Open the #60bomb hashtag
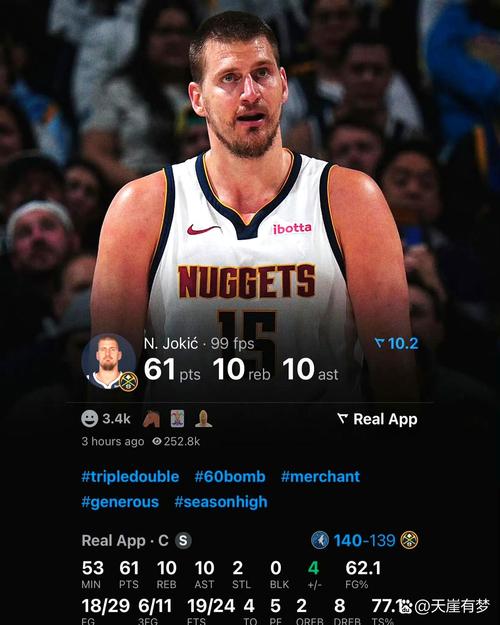Screen dimensions: 500x625 [x=230, y=477]
